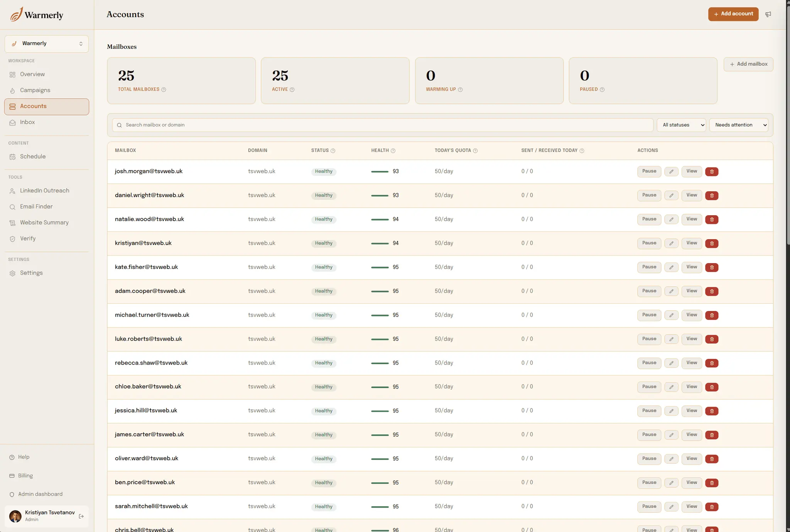Viewport: 790px width, 532px height.
Task: Open the Warmerly workspace switcher
Action: tap(47, 44)
